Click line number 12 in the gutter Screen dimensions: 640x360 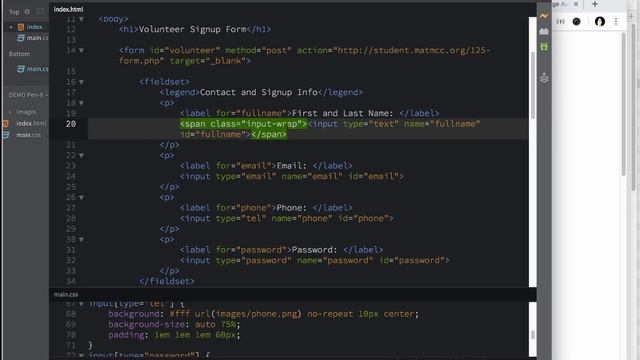coord(71,29)
